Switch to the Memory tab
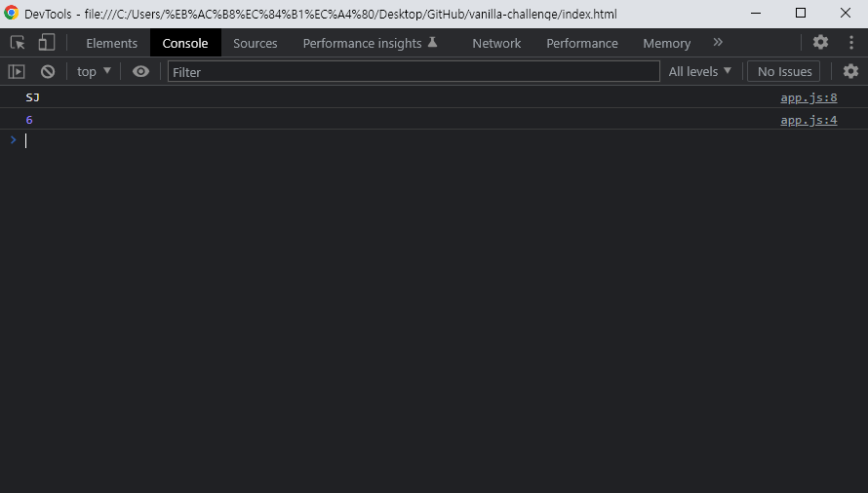 [x=666, y=43]
